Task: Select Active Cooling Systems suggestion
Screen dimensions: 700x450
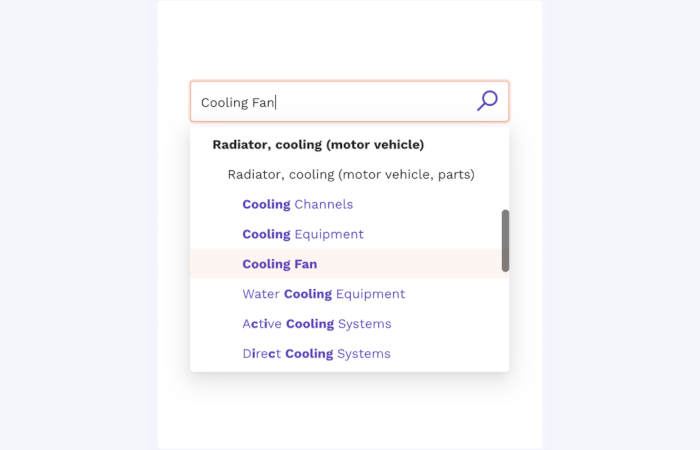Action: (x=317, y=324)
